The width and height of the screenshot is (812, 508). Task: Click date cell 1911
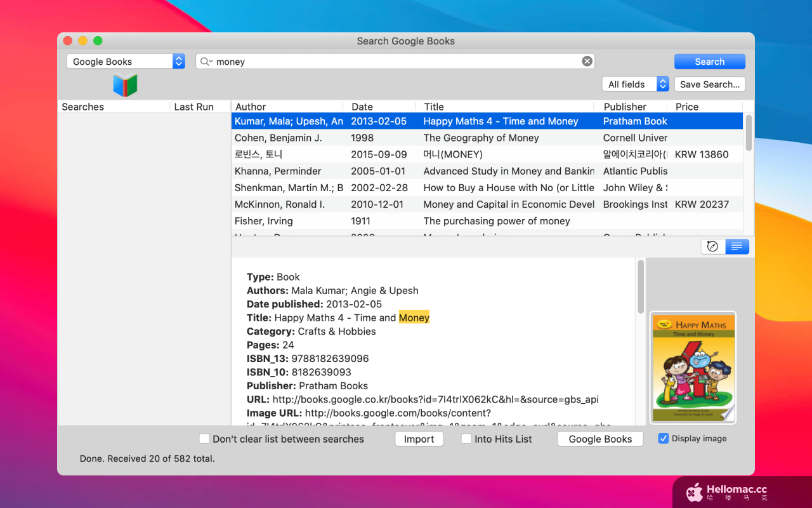coord(361,220)
